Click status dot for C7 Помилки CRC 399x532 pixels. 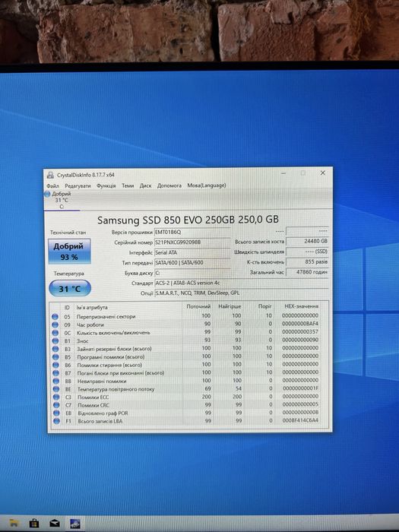(56, 405)
